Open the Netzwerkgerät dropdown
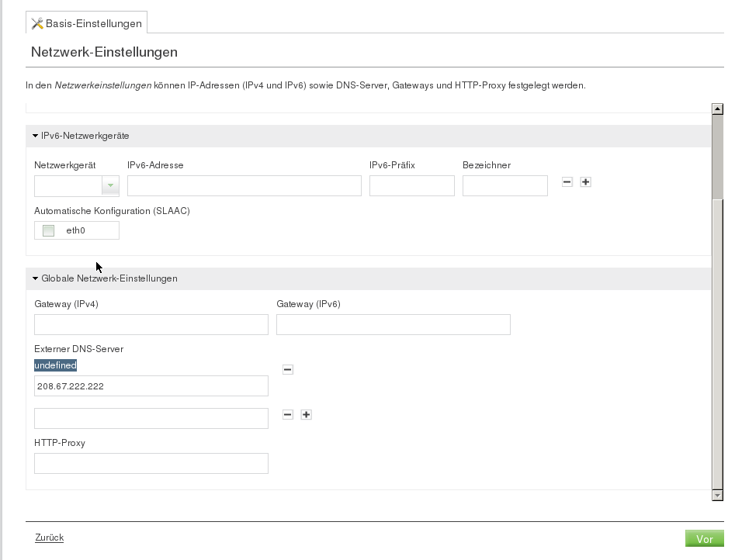 [110, 185]
